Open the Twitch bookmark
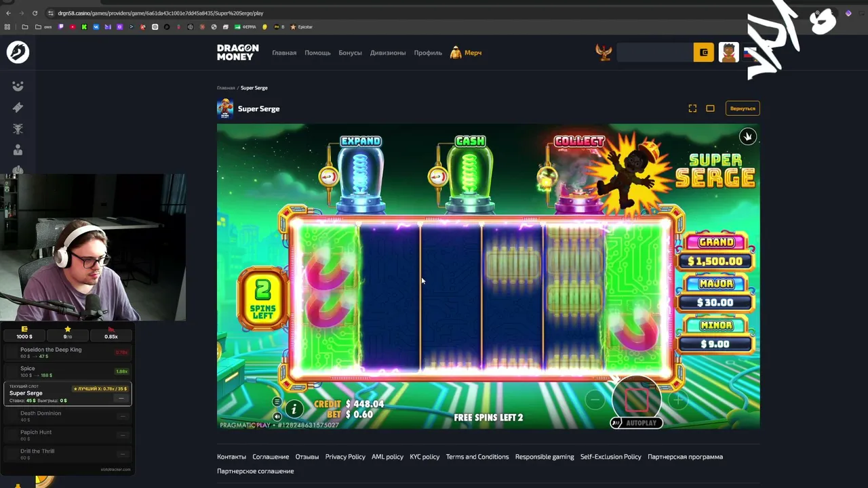This screenshot has width=868, height=488. point(61,27)
